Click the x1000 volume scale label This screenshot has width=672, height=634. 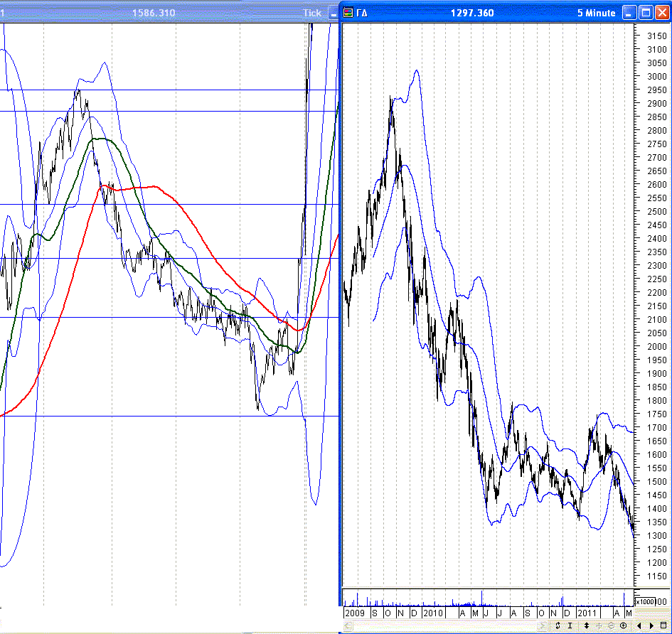(645, 602)
